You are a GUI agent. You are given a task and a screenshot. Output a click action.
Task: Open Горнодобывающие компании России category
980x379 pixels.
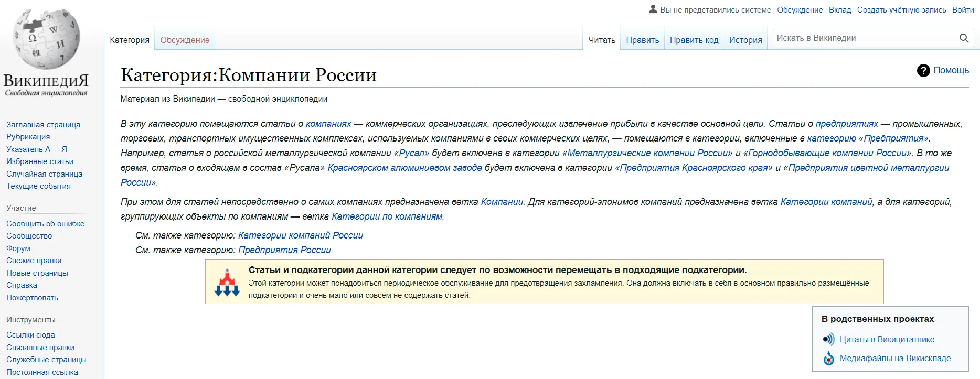827,153
